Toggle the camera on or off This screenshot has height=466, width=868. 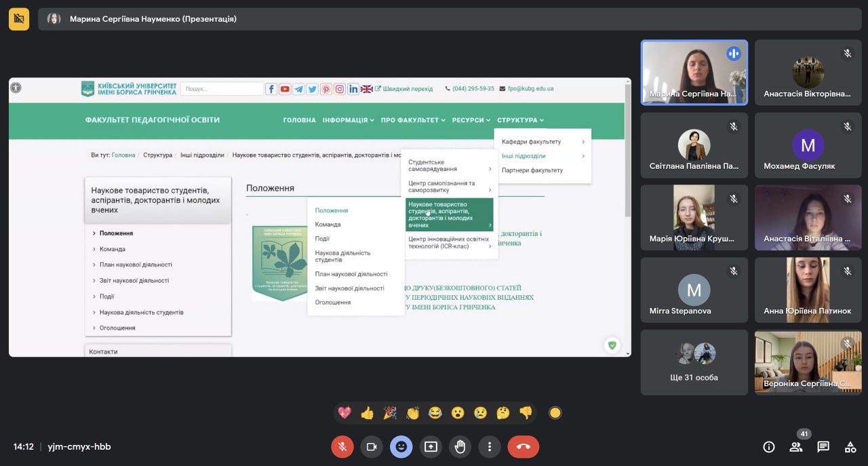372,446
